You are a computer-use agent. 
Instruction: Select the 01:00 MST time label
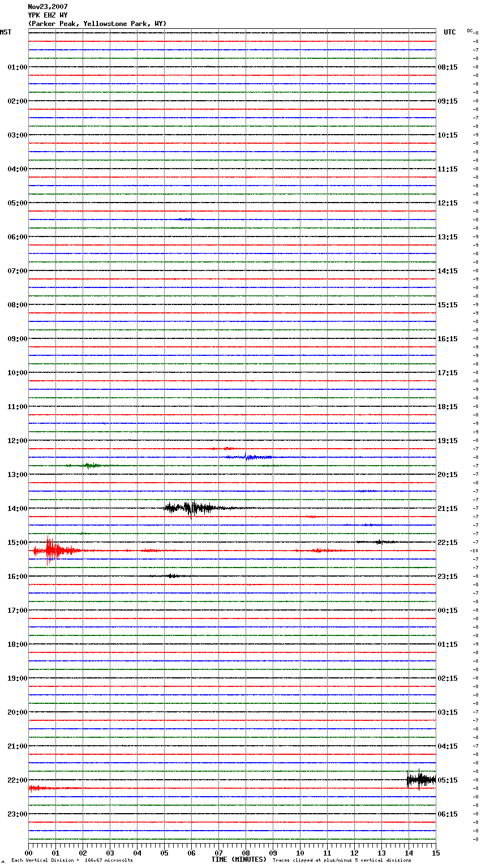(x=18, y=67)
